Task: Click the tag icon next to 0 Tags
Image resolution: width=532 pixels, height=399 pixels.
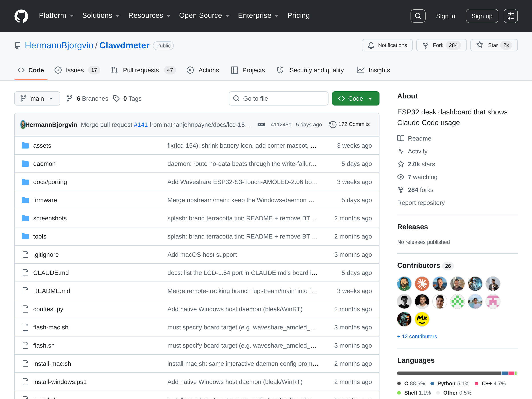Action: [x=116, y=98]
